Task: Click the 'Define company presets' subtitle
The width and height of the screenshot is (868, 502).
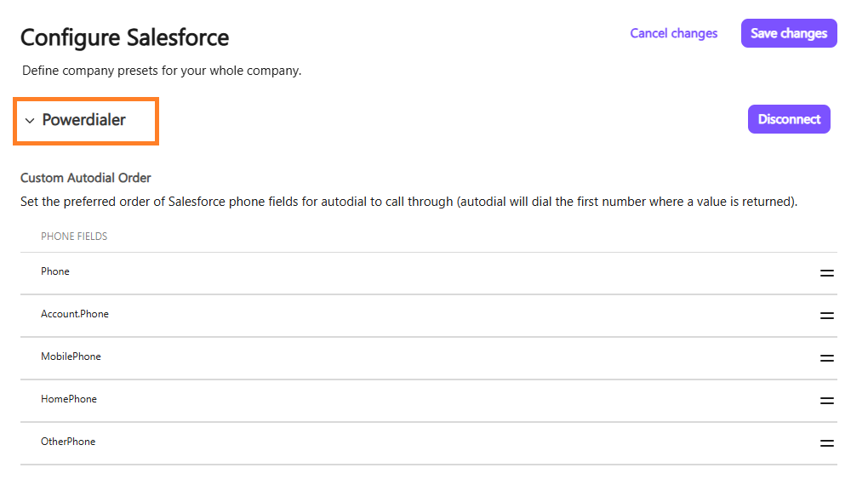Action: [x=162, y=71]
